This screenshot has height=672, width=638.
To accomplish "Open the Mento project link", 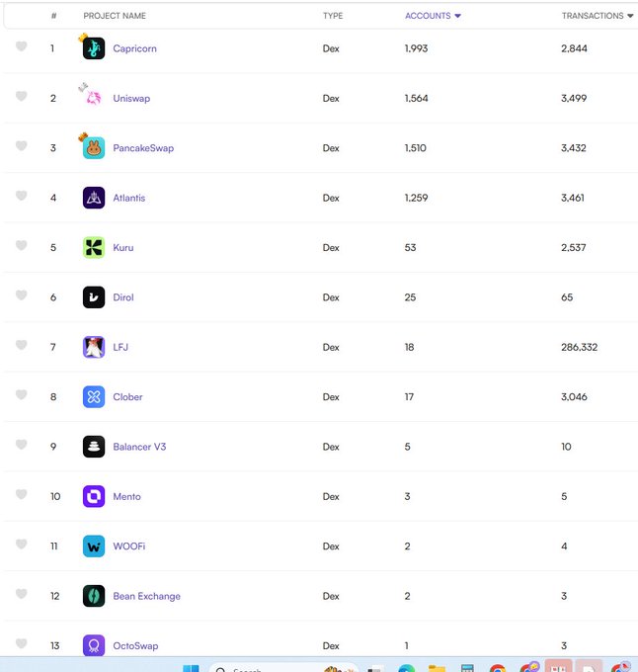I will point(126,496).
